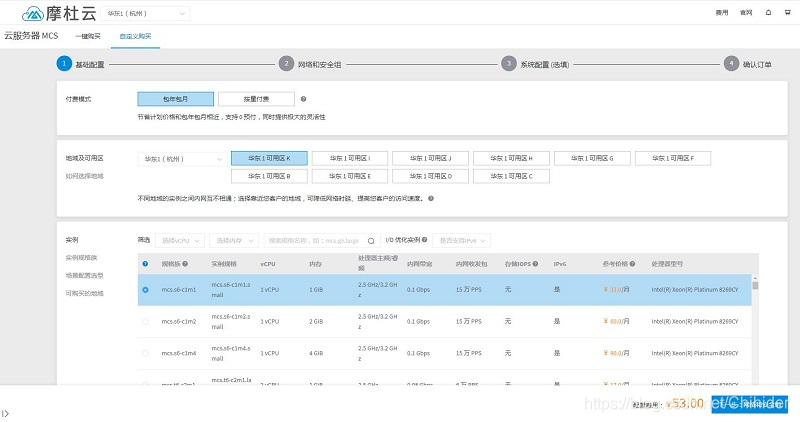Click the help icon beside 参考价格 header

point(633,264)
